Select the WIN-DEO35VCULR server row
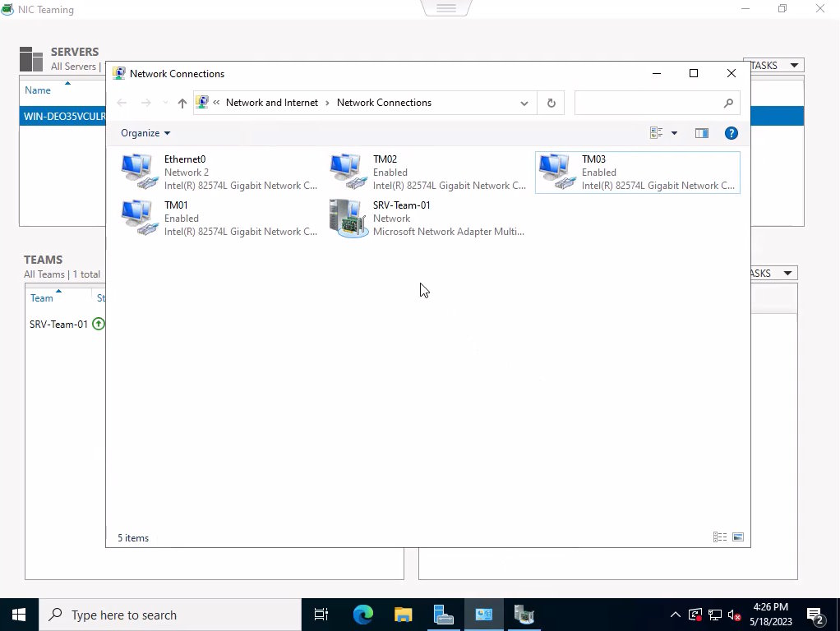The width and height of the screenshot is (840, 631). (x=62, y=116)
